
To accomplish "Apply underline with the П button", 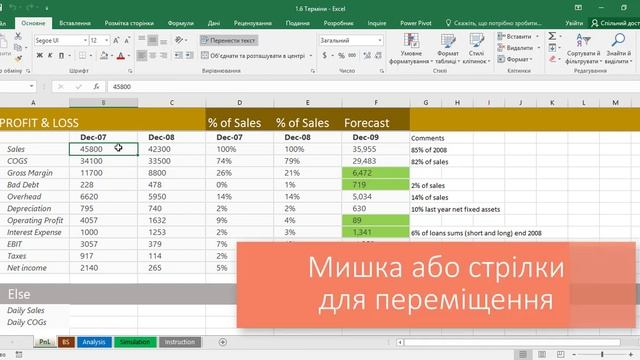I will [x=61, y=56].
